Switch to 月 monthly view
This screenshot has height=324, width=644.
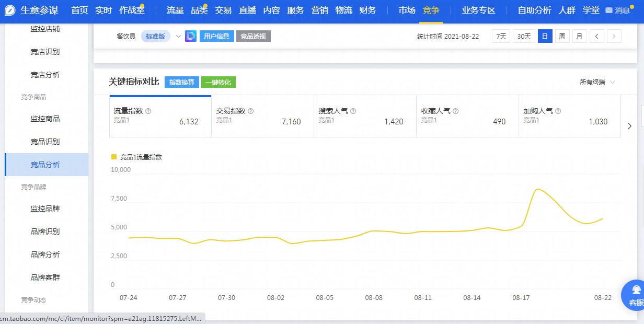pyautogui.click(x=579, y=36)
